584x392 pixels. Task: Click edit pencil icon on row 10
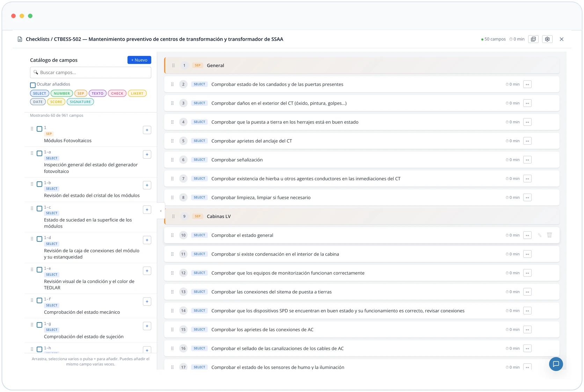click(540, 235)
